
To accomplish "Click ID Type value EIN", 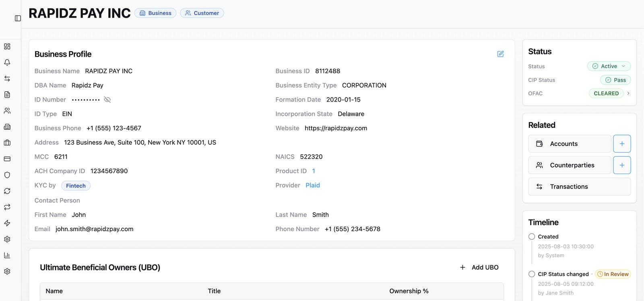I will 67,114.
